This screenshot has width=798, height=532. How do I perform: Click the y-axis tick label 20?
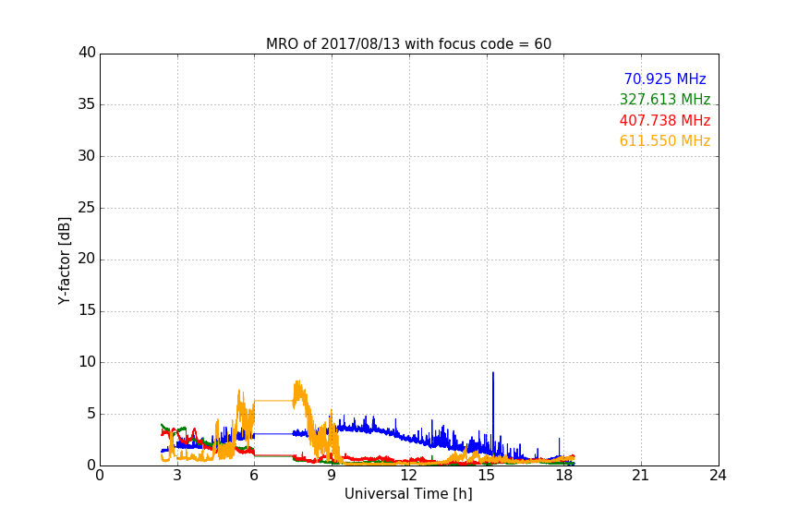click(87, 259)
